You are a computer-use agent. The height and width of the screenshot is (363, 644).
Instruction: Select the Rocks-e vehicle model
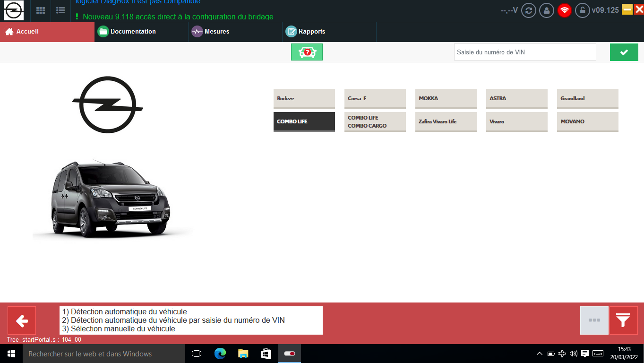tap(304, 99)
